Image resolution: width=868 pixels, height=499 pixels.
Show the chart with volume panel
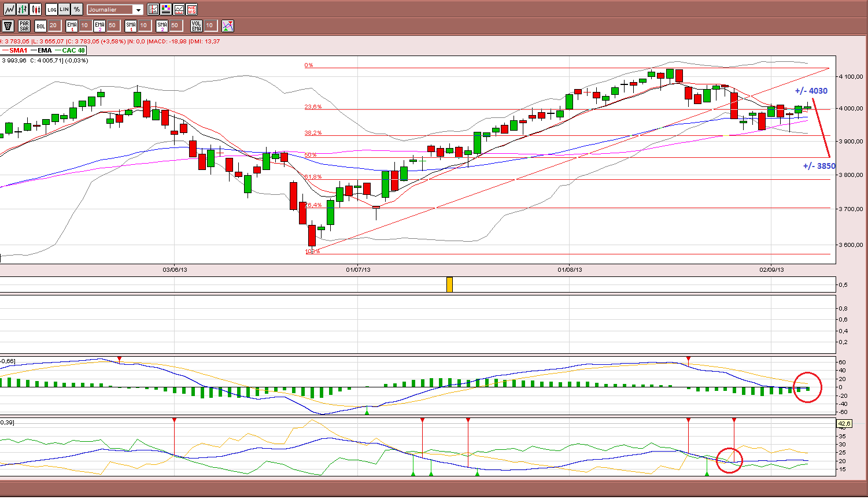[179, 9]
